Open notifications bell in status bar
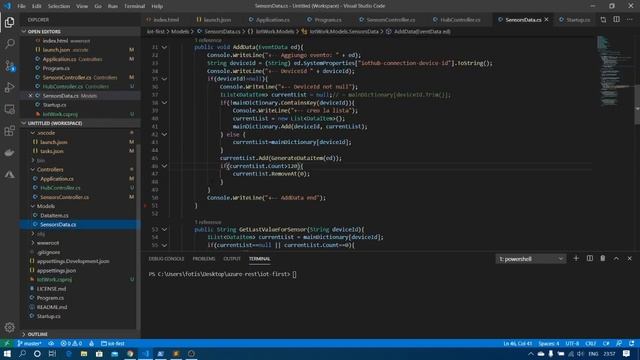Screen dimensions: 640x360 click(x=631, y=344)
